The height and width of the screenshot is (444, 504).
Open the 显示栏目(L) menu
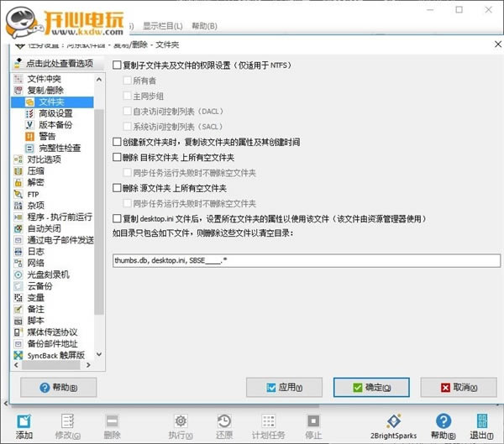(163, 26)
